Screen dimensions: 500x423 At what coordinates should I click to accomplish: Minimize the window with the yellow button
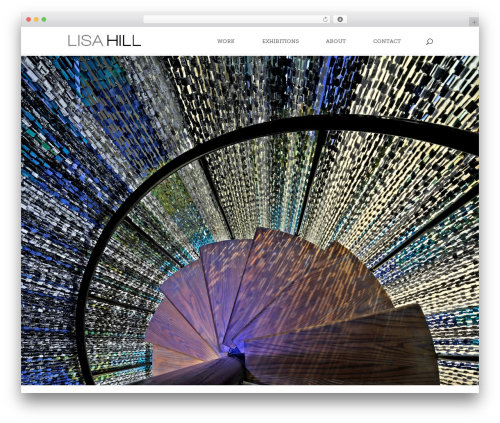click(36, 19)
